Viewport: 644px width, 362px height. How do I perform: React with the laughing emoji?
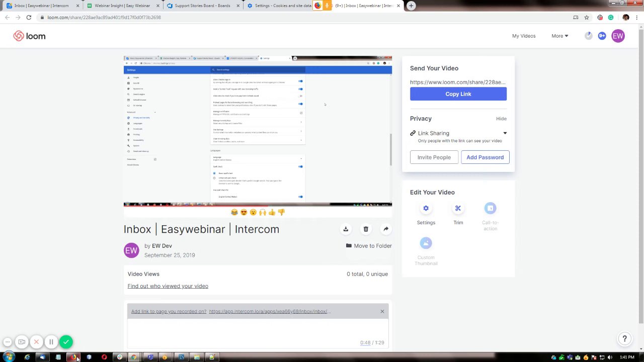tap(234, 212)
